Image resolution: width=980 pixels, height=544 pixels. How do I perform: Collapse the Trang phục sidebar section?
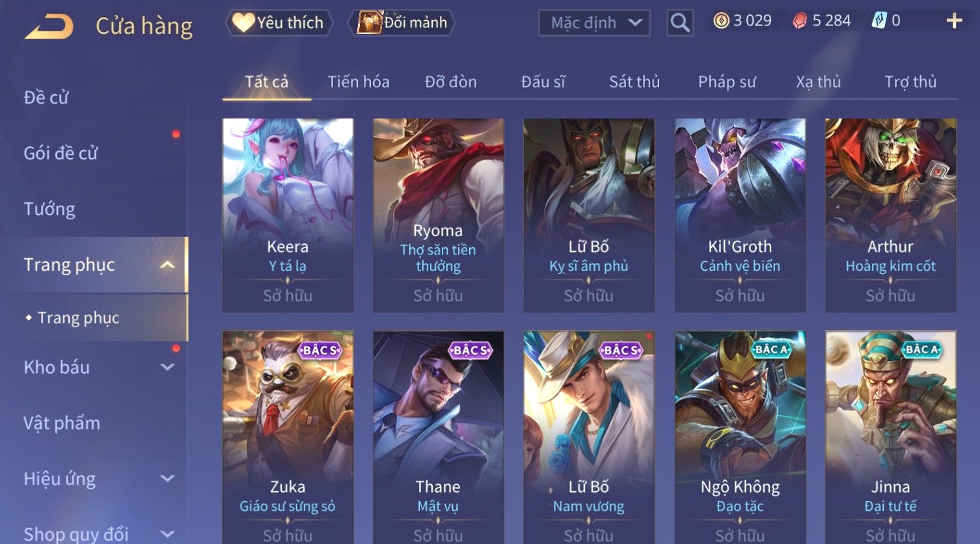coord(167,265)
